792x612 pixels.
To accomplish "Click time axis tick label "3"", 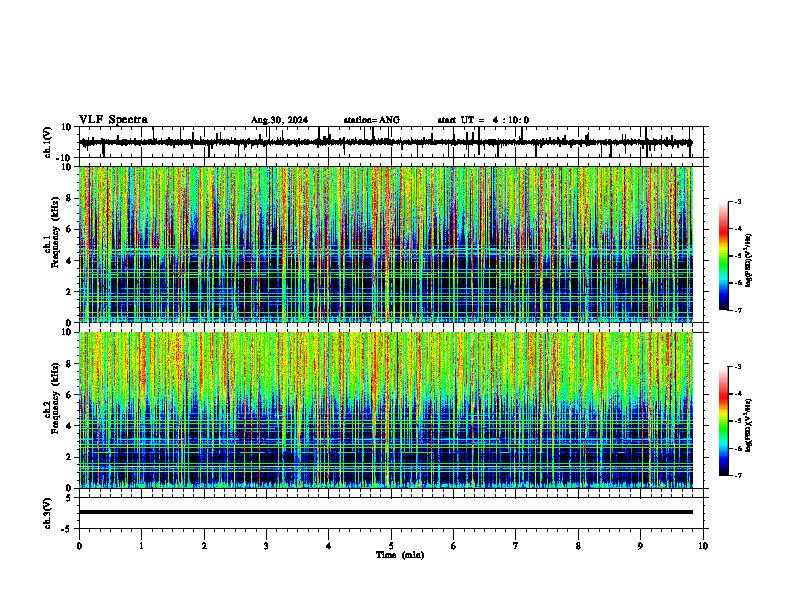I will click(266, 546).
